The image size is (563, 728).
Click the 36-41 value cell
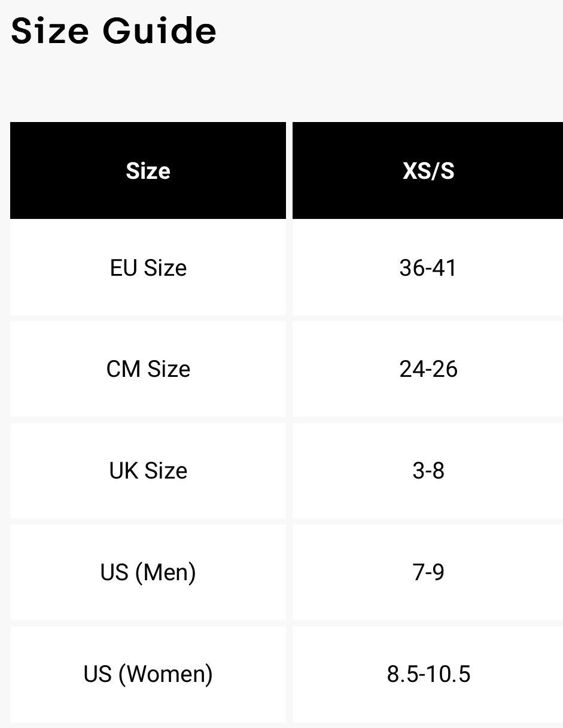pyautogui.click(x=428, y=267)
